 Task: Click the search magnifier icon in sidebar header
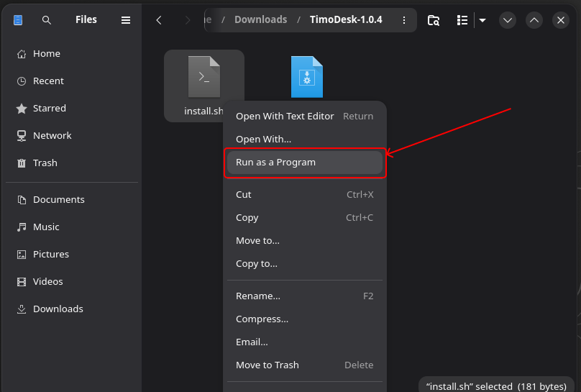click(x=47, y=20)
